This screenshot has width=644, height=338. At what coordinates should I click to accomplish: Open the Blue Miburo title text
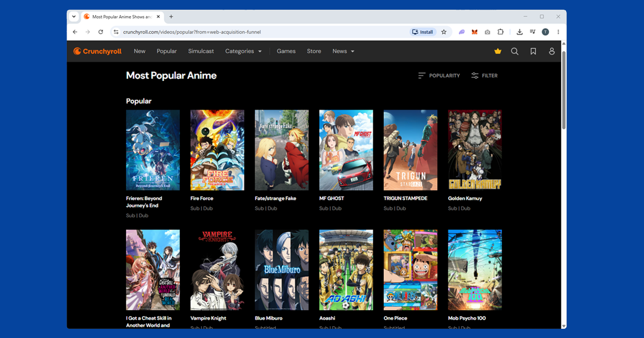click(x=268, y=318)
